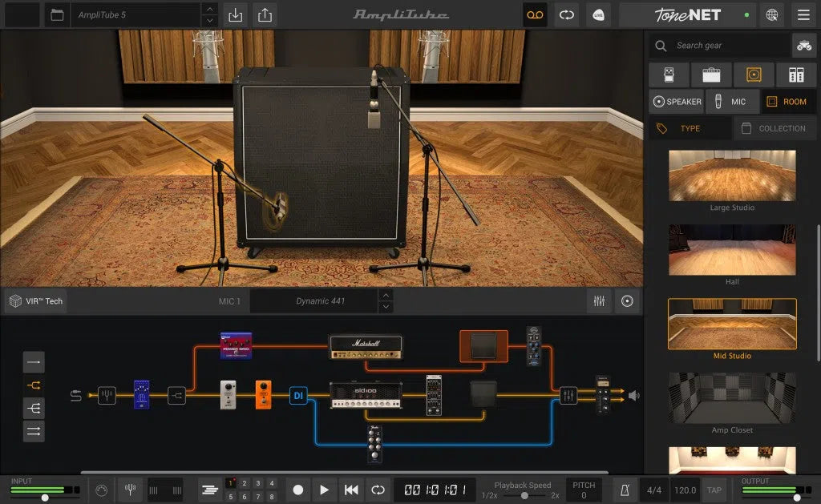
Task: Open the Looper on the top toolbar
Action: pyautogui.click(x=535, y=14)
